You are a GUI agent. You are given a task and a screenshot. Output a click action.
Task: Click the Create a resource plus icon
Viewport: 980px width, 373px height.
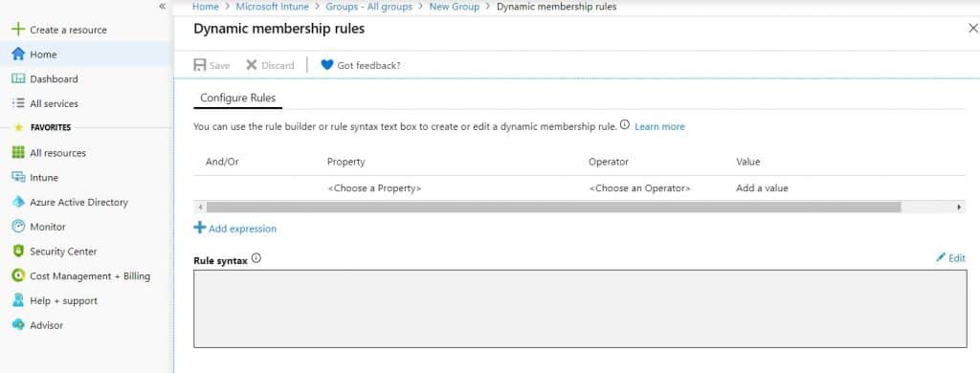18,30
